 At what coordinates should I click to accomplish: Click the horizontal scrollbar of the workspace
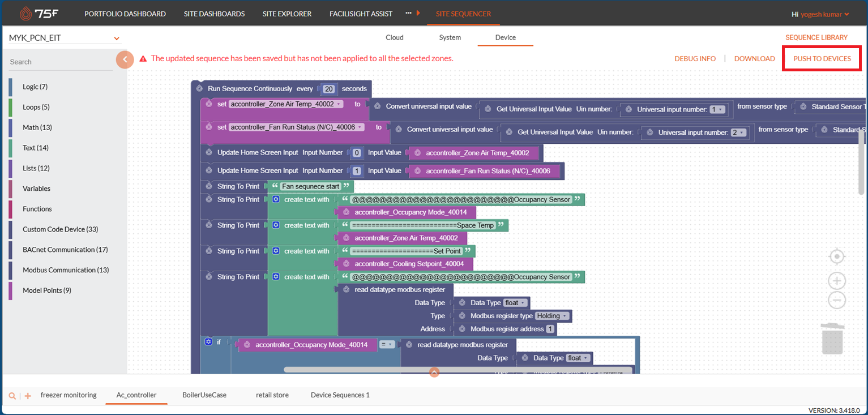click(457, 370)
